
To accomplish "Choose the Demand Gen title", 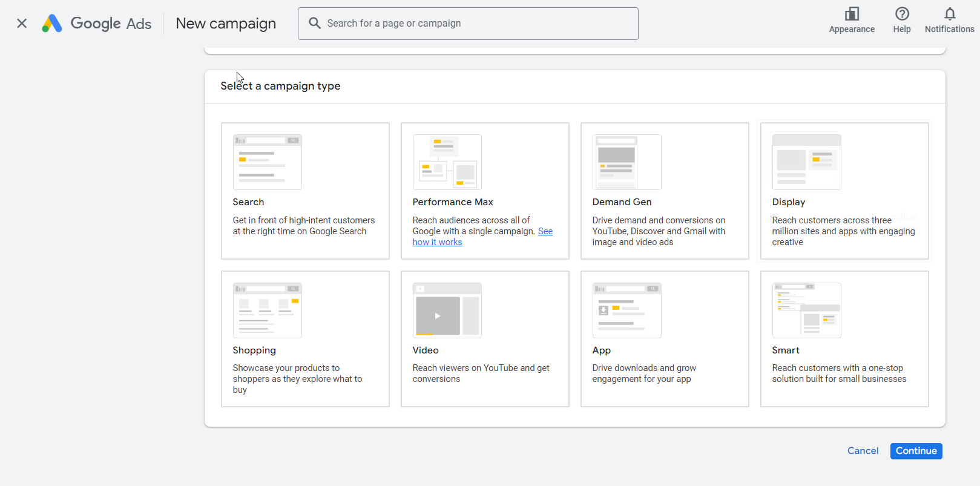I will (x=622, y=202).
